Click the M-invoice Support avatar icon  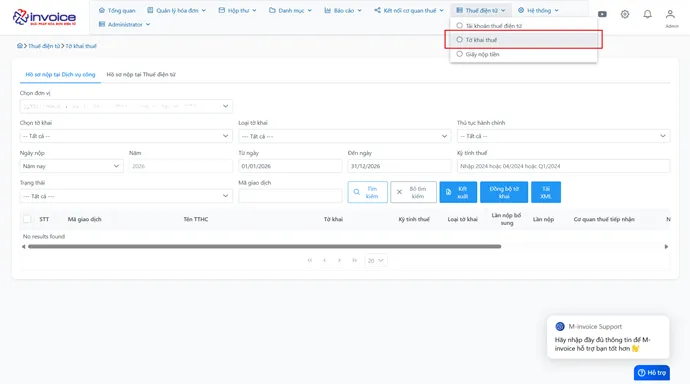[560, 326]
